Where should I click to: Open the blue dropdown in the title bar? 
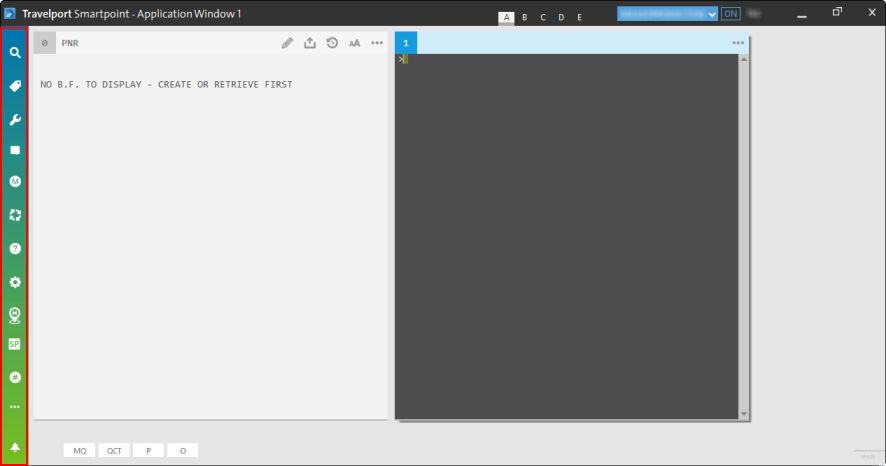667,14
